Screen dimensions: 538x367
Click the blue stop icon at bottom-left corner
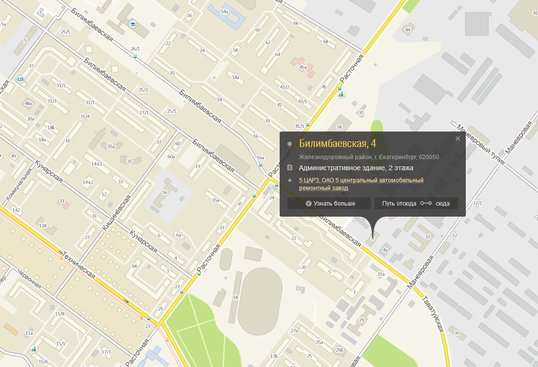34,349
